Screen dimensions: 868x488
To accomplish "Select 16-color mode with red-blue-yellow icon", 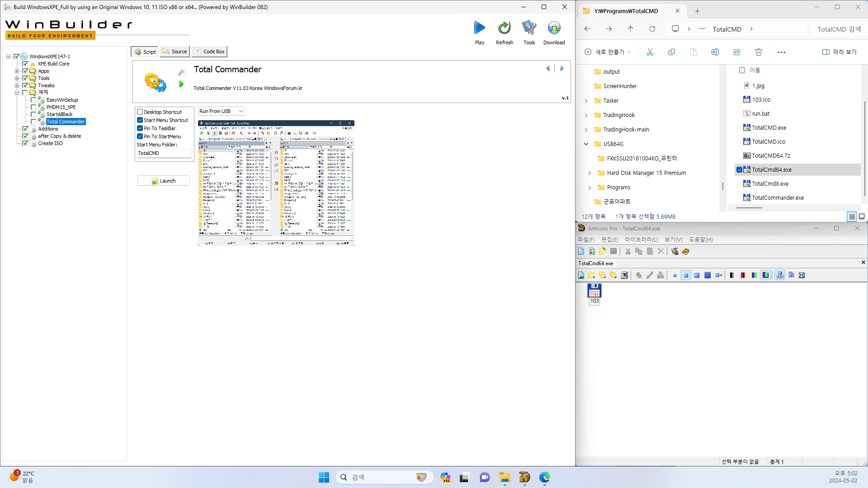I will [x=743, y=275].
